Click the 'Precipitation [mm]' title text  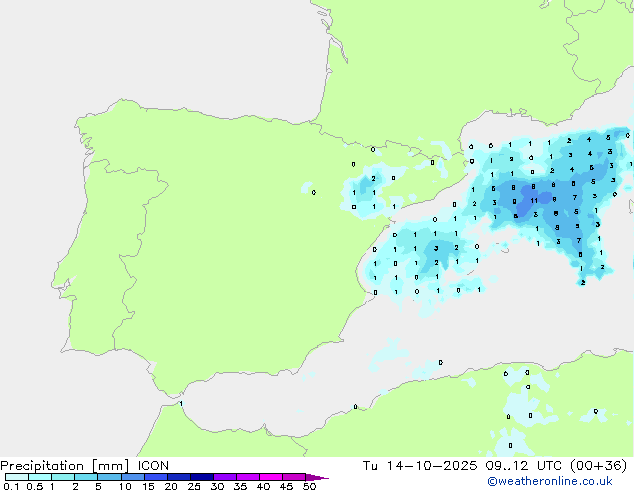tap(64, 466)
